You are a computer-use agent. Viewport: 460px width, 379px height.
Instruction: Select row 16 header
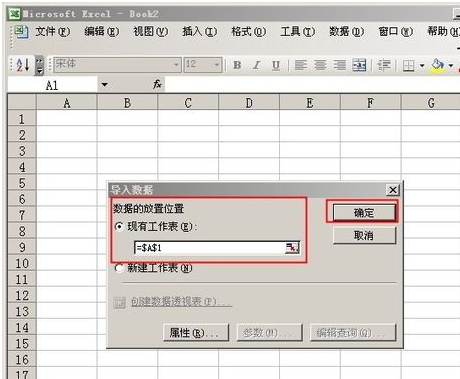[x=22, y=359]
